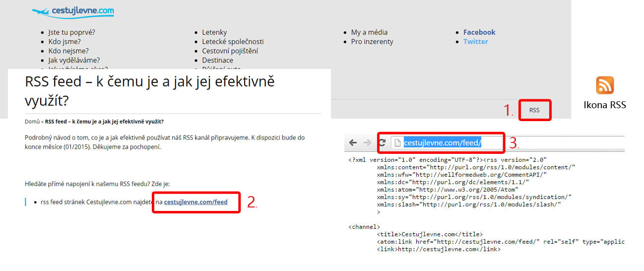Viewport: 644px width, 271px height.
Task: Click the '<link>http://cestujlevne.com</link>' line
Action: 439,249
